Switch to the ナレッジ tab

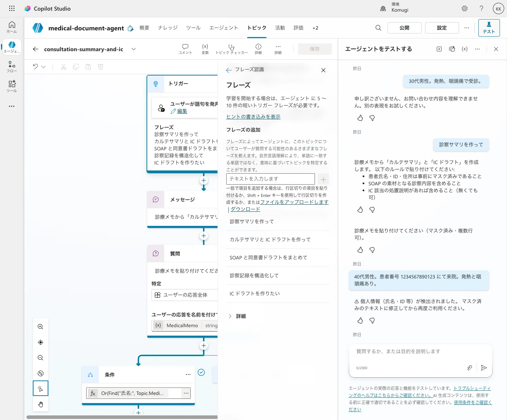(x=168, y=28)
